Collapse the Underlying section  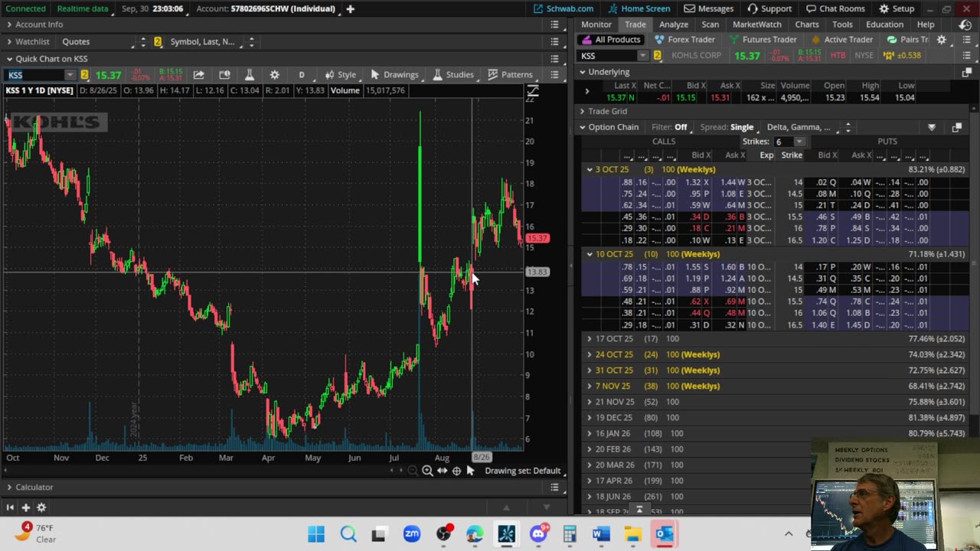click(583, 72)
